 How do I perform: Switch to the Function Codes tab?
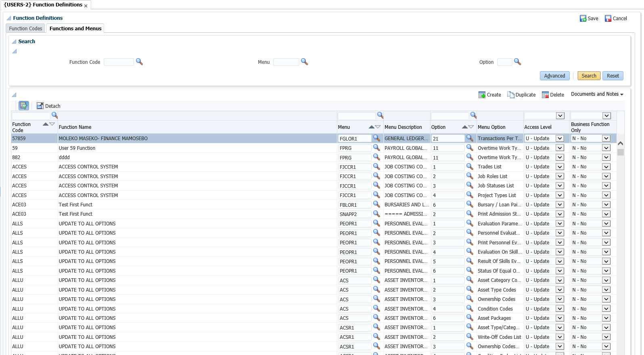pos(25,29)
